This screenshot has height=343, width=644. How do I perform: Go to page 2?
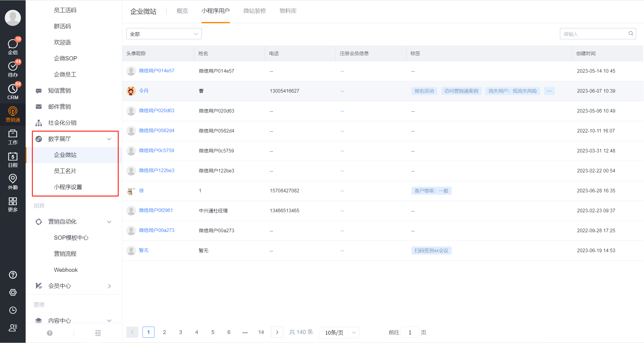[164, 332]
